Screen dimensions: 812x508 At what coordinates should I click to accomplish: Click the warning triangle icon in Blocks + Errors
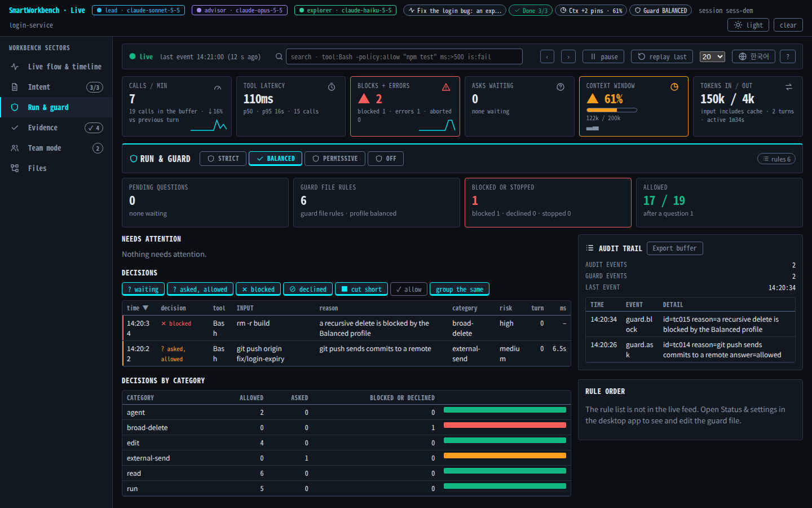click(446, 87)
